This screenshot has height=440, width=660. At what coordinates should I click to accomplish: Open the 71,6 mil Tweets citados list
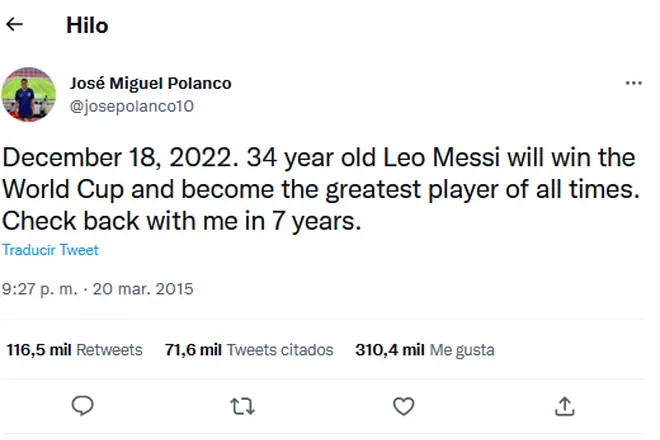pyautogui.click(x=249, y=350)
